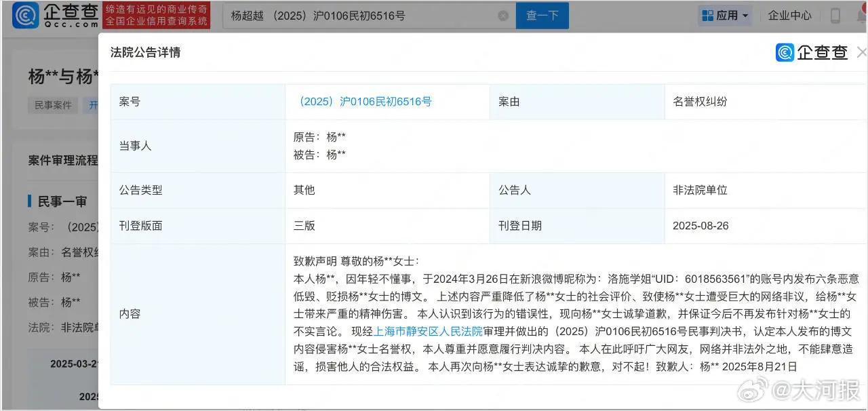Click the 法院公告详情 dialog title
This screenshot has height=411, width=868.
145,52
